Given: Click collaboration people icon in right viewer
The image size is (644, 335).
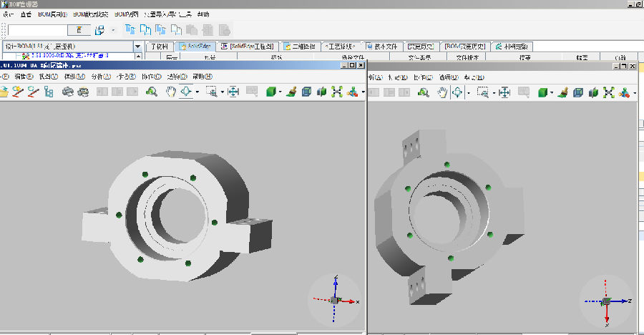Looking at the screenshot, I should (x=624, y=92).
